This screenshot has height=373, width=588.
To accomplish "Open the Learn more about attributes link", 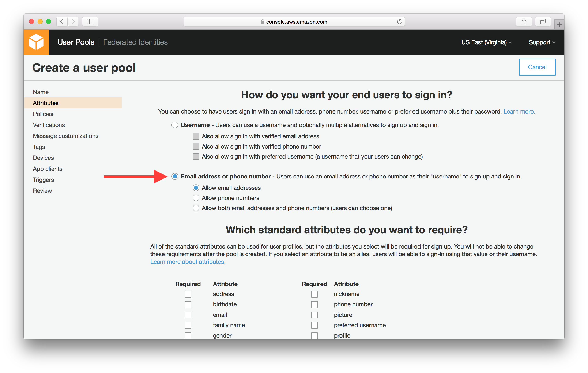I will 188,262.
